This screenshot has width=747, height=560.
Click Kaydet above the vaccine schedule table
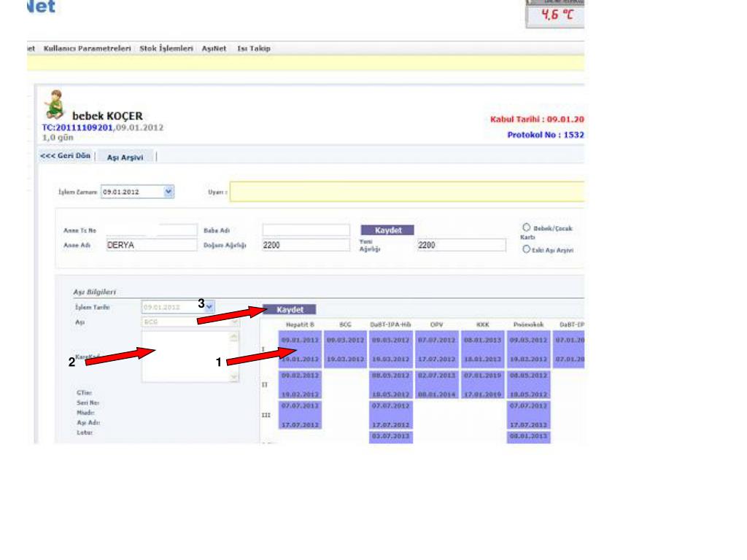[290, 309]
